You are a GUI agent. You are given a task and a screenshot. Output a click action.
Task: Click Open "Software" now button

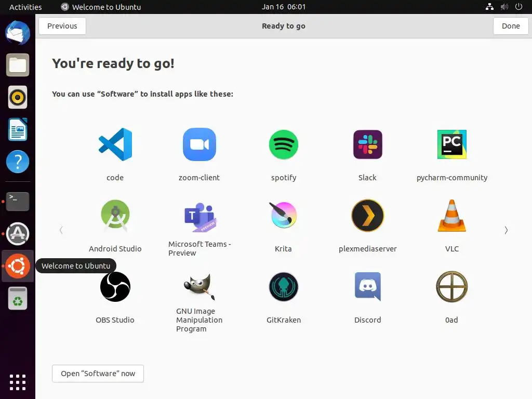pos(98,374)
